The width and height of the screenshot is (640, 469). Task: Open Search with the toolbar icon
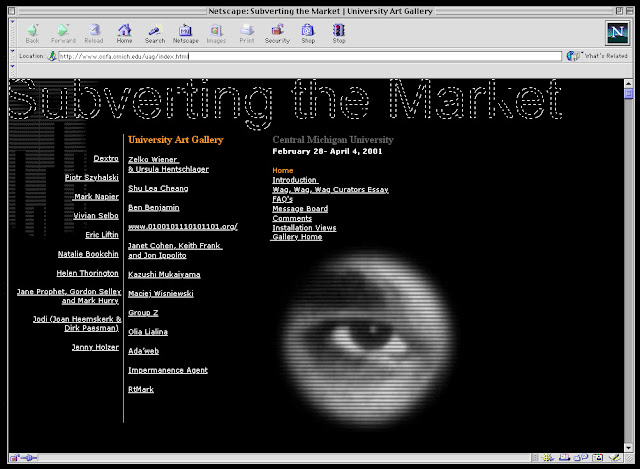point(155,31)
